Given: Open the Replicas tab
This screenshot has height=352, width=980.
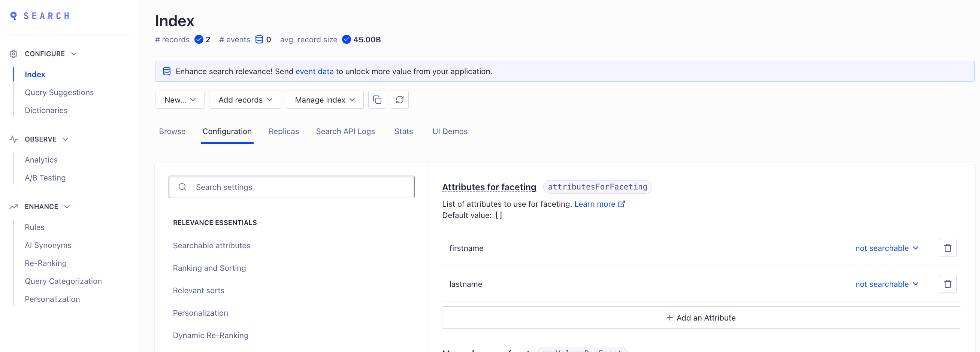Looking at the screenshot, I should pyautogui.click(x=284, y=131).
